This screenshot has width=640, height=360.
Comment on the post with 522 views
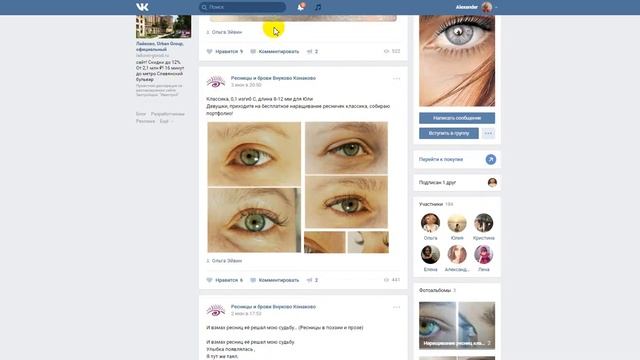275,51
